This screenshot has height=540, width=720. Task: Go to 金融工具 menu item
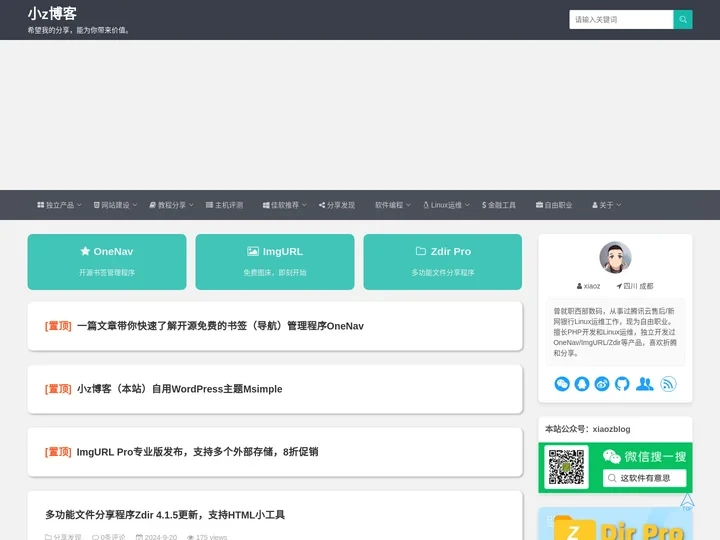point(499,205)
